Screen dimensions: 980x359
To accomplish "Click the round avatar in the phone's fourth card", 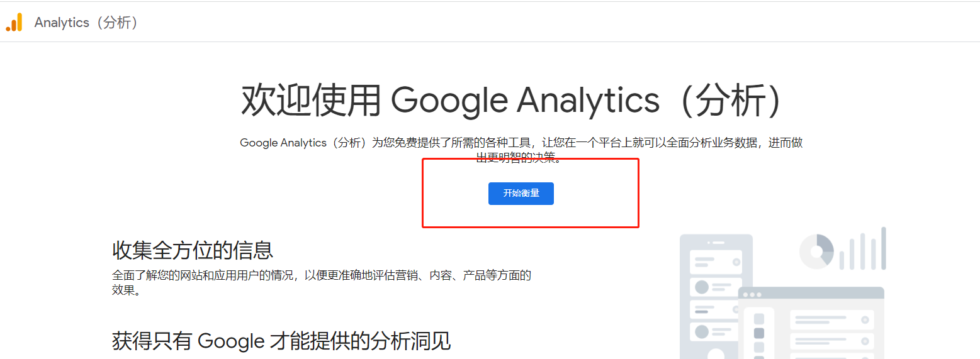I will click(702, 331).
